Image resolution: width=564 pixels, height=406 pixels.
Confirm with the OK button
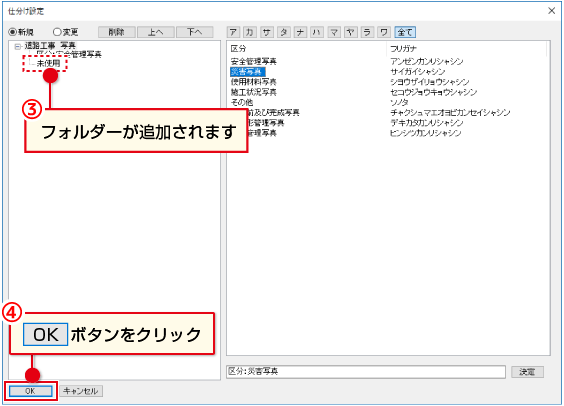31,391
